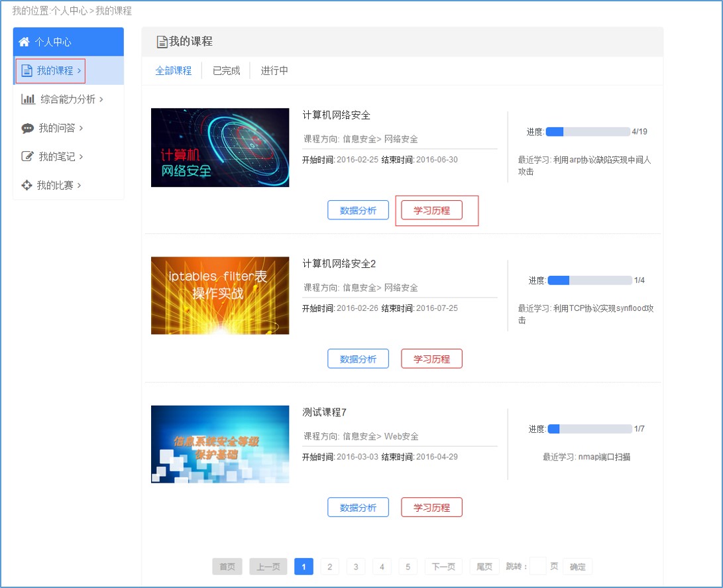Click 个人中心 in the breadcrumb
The image size is (723, 588).
coord(69,11)
